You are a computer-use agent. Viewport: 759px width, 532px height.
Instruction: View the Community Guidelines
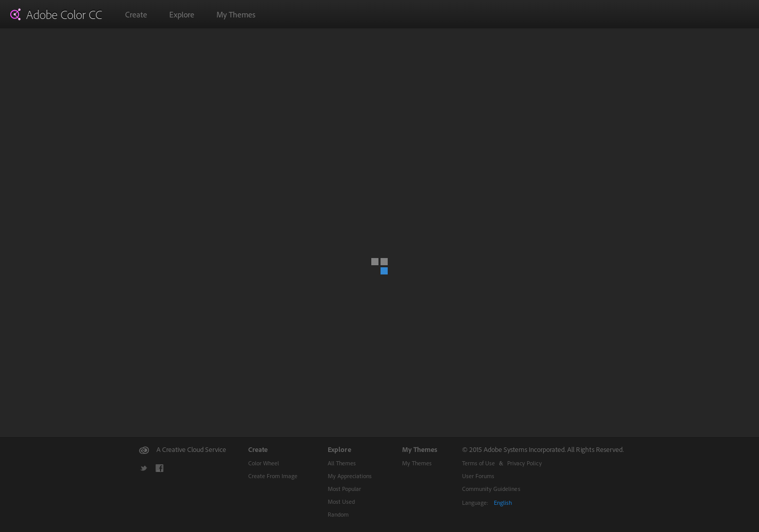[x=491, y=489]
